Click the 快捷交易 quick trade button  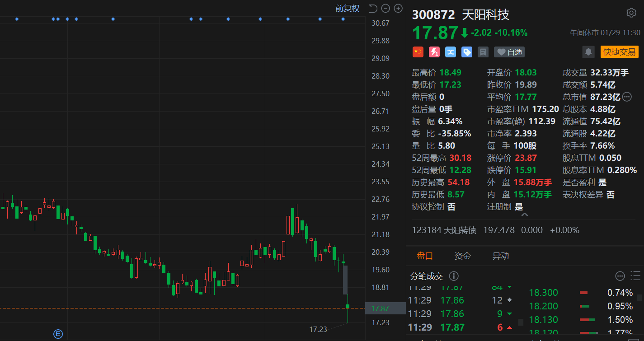point(619,52)
